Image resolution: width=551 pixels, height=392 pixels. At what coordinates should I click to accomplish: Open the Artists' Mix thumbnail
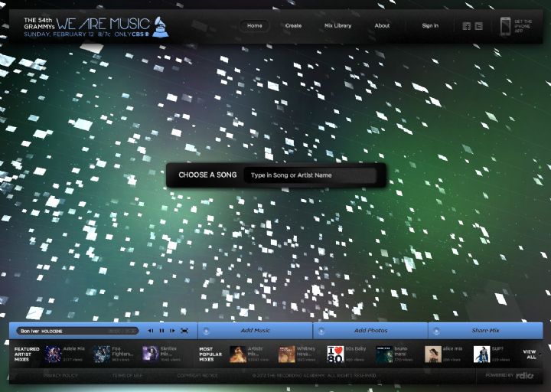click(238, 354)
